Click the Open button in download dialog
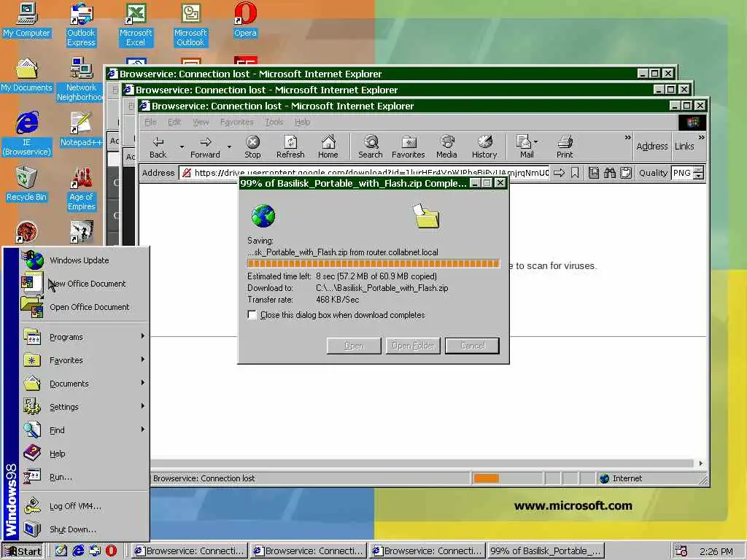747x560 pixels. tap(354, 346)
